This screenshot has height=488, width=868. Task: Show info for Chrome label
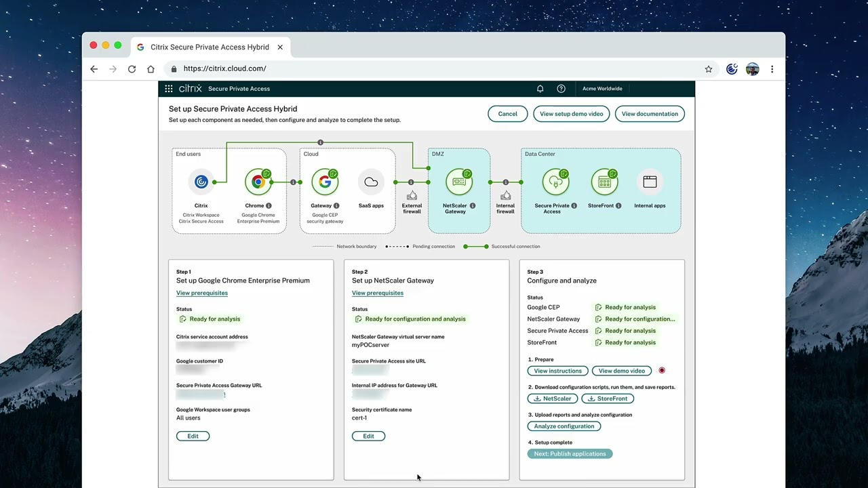[x=269, y=206]
